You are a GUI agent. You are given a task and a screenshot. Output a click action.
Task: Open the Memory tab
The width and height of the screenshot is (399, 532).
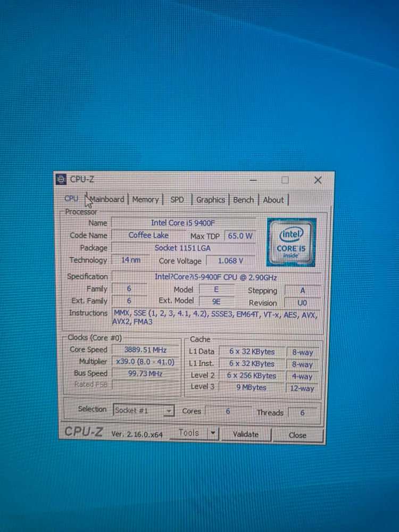145,199
